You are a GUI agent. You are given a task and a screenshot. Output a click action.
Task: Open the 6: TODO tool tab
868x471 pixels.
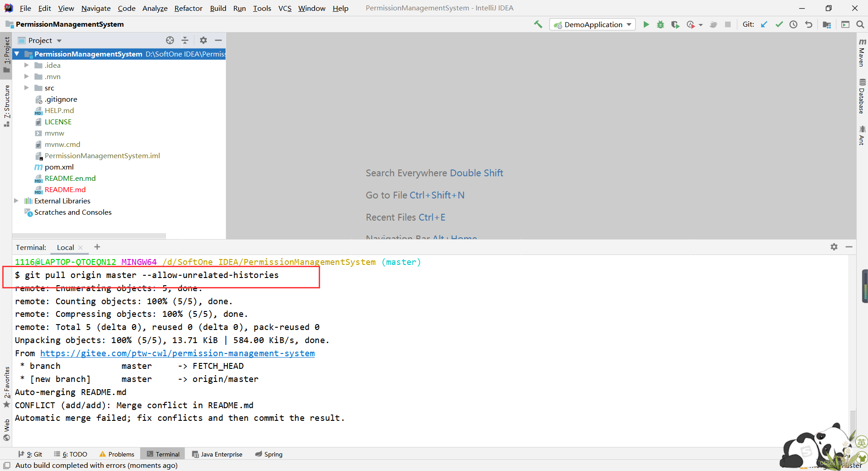tap(71, 454)
